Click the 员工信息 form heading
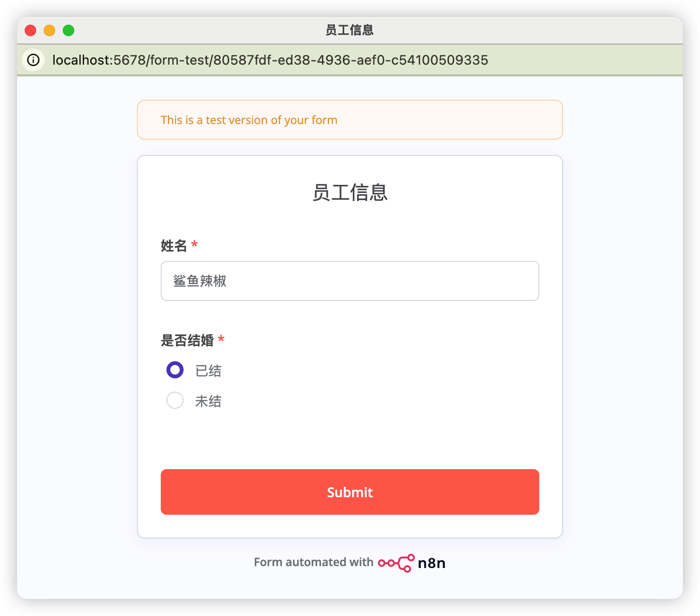Viewport: 700px width, 616px height. point(350,192)
